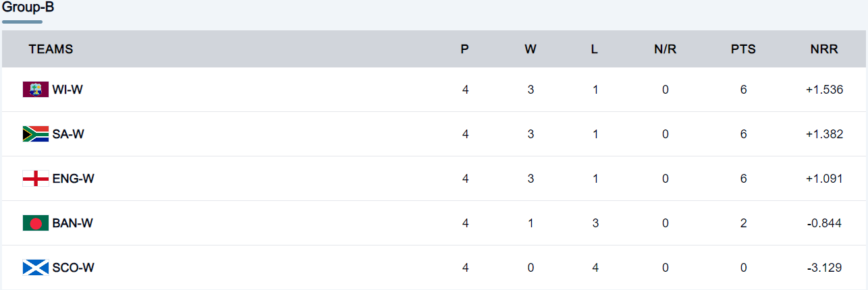Click the South Africa Women flag icon
Viewport: 868px width, 290px height.
point(35,134)
